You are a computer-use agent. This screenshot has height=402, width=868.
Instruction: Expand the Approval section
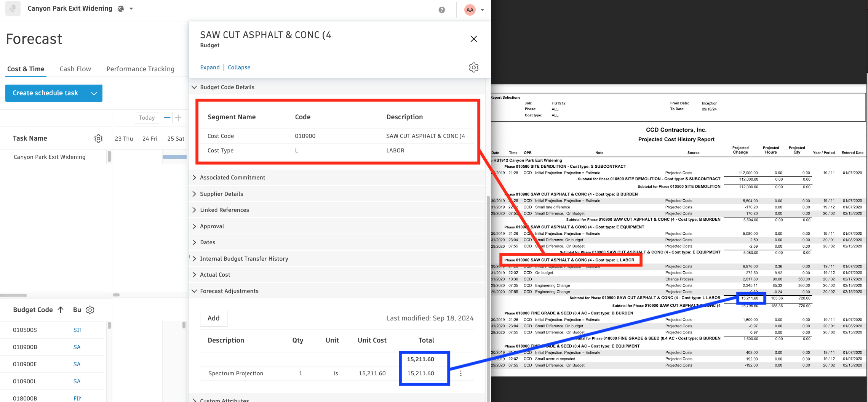(194, 226)
